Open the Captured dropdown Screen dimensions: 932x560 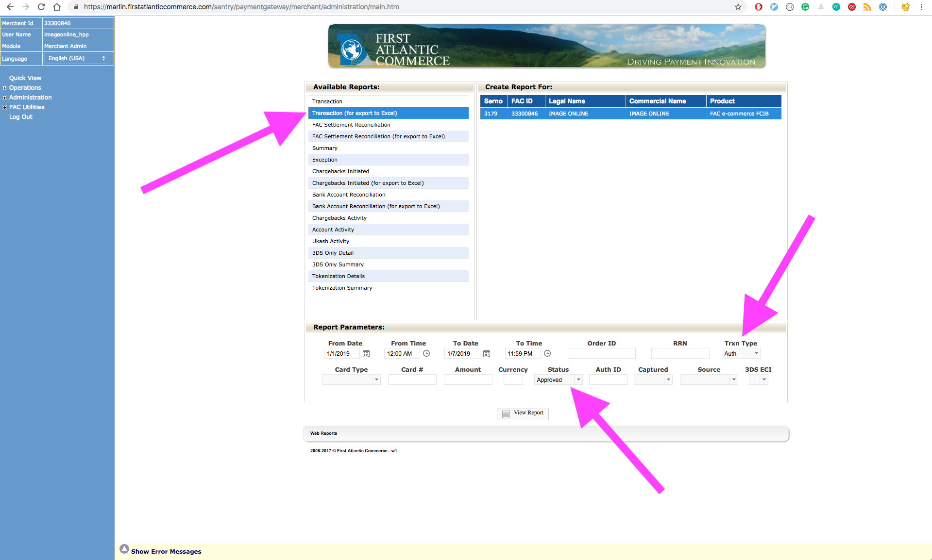click(653, 380)
